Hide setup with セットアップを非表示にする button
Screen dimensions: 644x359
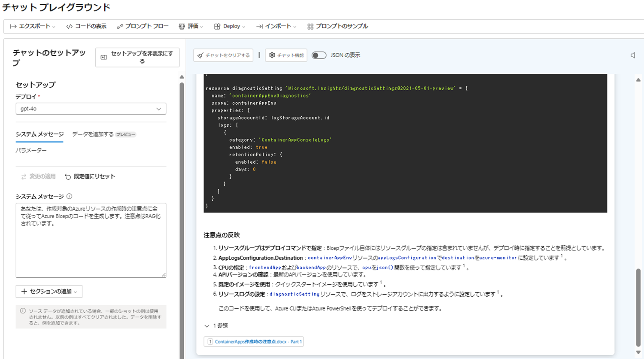[137, 57]
